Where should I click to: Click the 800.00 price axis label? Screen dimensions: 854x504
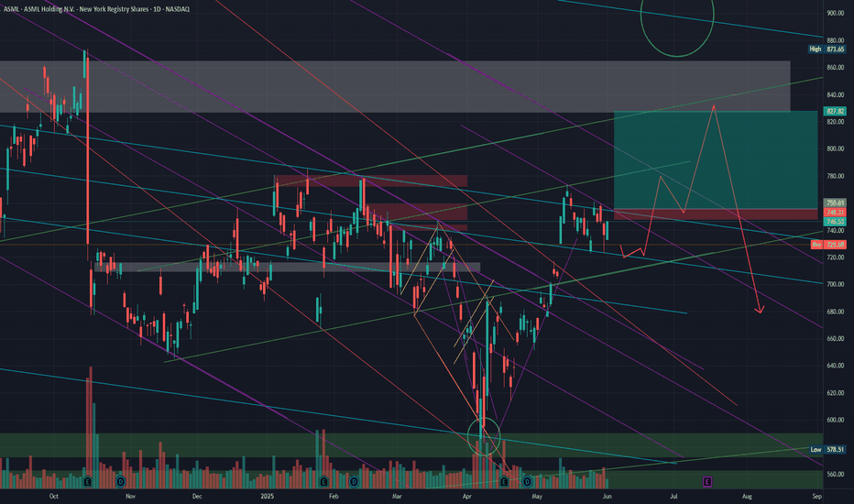[836, 148]
